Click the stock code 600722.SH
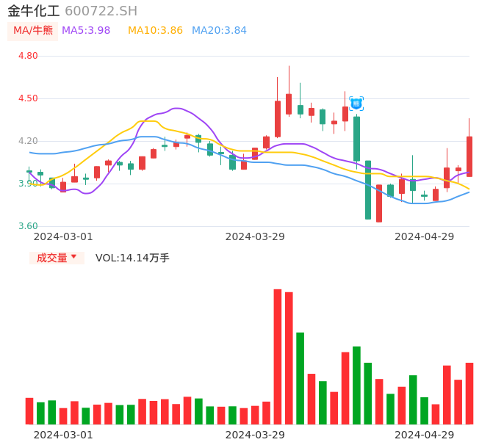 pyautogui.click(x=101, y=11)
